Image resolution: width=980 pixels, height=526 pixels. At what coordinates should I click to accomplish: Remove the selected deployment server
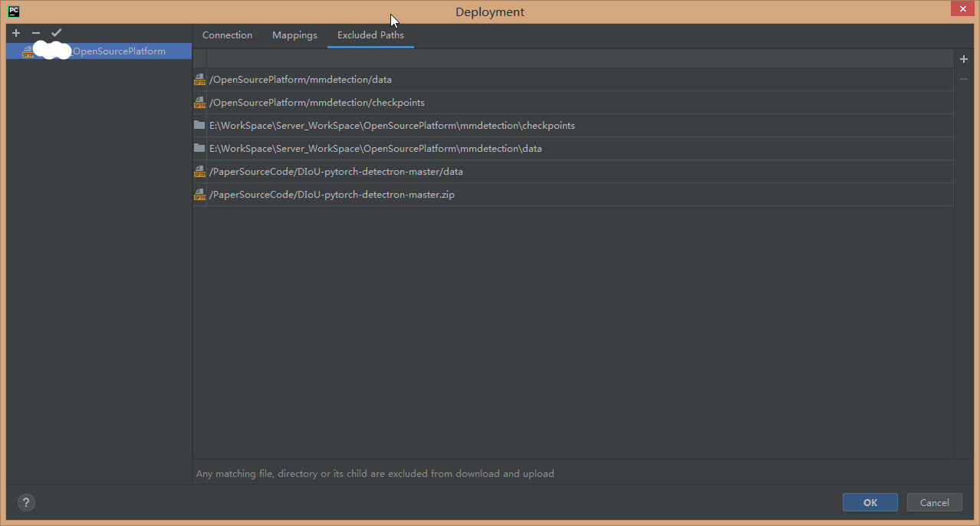36,33
